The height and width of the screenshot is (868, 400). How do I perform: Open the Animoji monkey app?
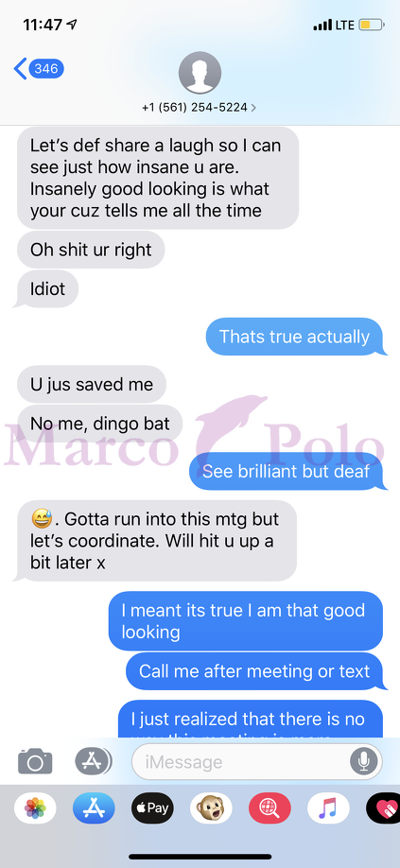211,808
